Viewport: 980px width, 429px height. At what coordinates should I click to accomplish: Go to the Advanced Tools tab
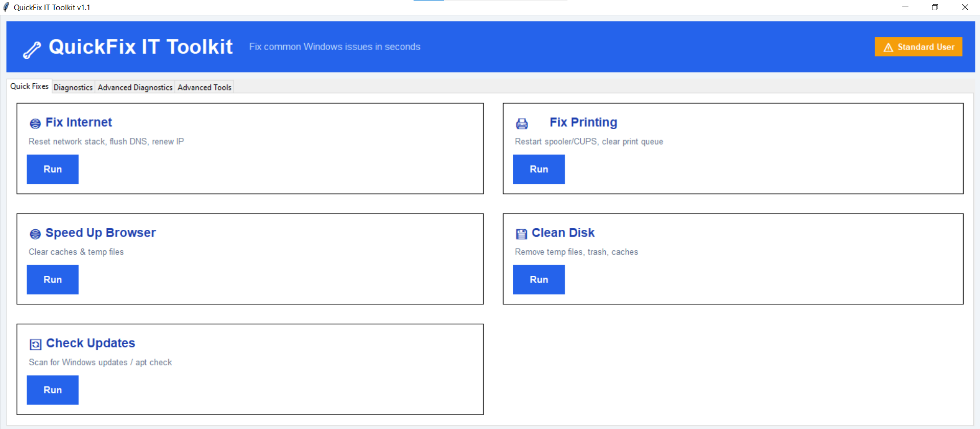204,87
